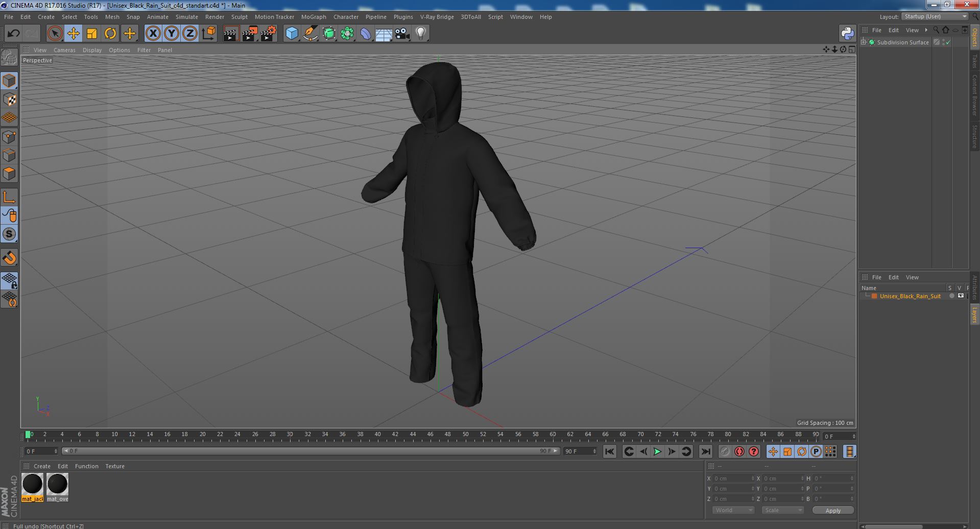
Task: Add a Cube primitive object
Action: 292,34
